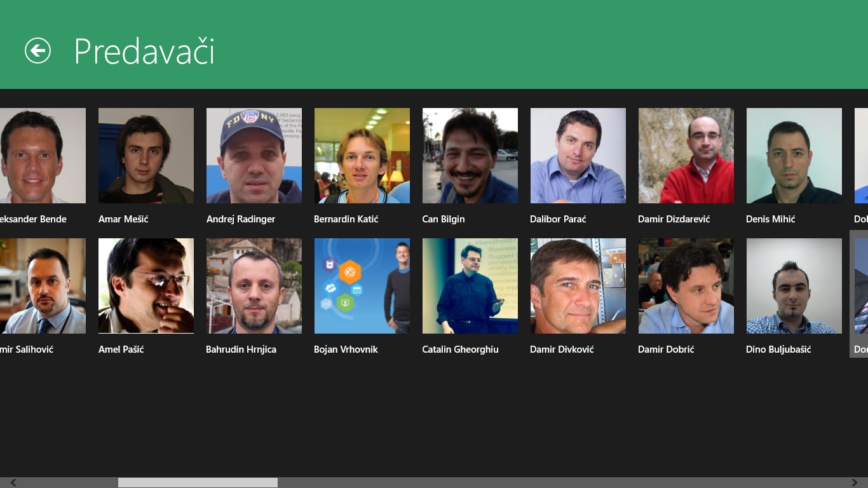Click the scrollbar right arrow
Image resolution: width=868 pixels, height=488 pixels.
(855, 483)
